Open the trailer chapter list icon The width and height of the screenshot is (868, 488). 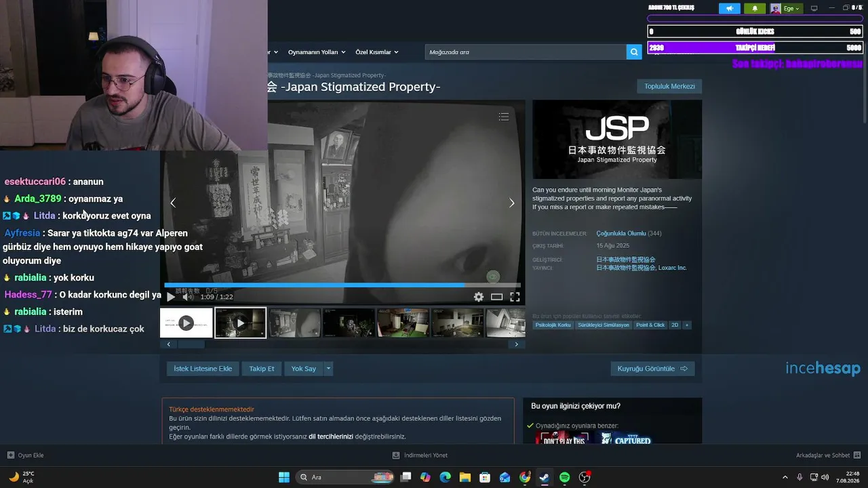pos(504,117)
